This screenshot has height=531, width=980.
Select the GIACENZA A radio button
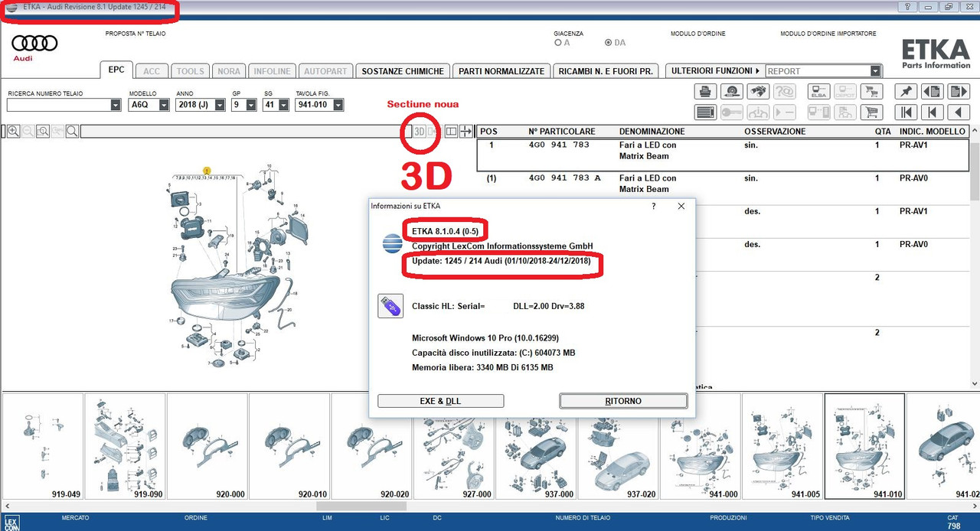click(x=557, y=43)
